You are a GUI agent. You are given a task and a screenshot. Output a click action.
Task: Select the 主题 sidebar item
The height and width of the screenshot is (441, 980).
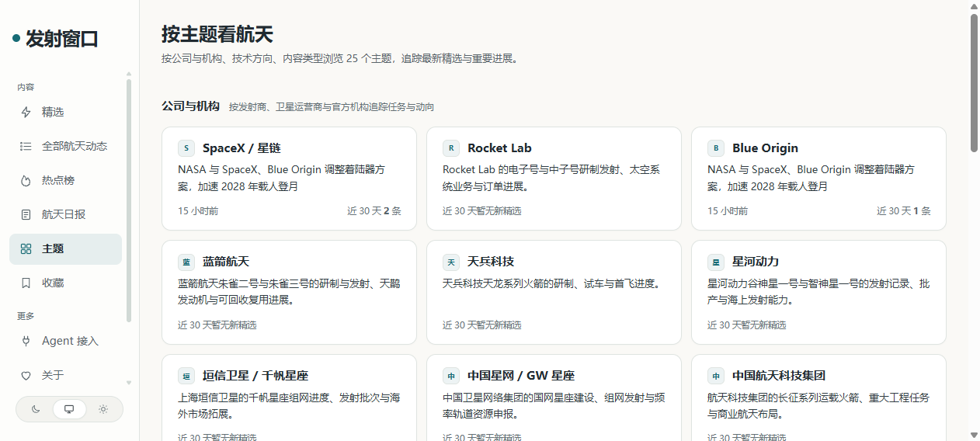65,248
